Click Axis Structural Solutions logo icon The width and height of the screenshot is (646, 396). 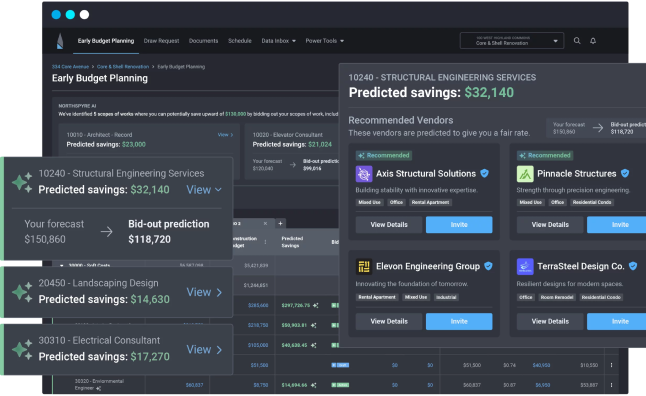(x=364, y=174)
